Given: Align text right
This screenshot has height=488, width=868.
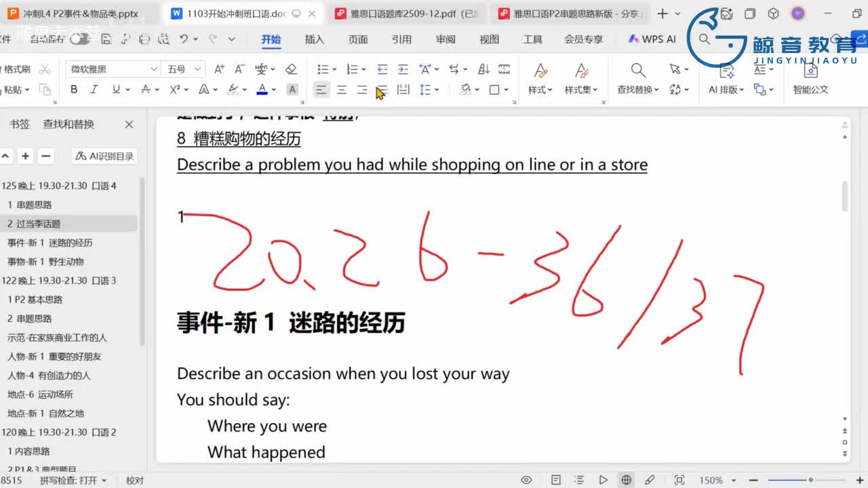Looking at the screenshot, I should 362,89.
